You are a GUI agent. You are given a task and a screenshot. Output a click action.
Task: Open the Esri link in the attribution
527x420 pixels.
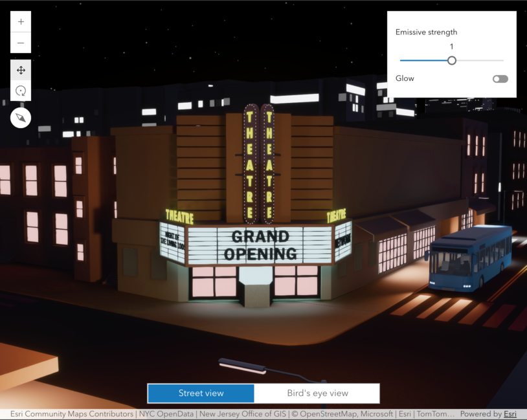click(x=510, y=414)
